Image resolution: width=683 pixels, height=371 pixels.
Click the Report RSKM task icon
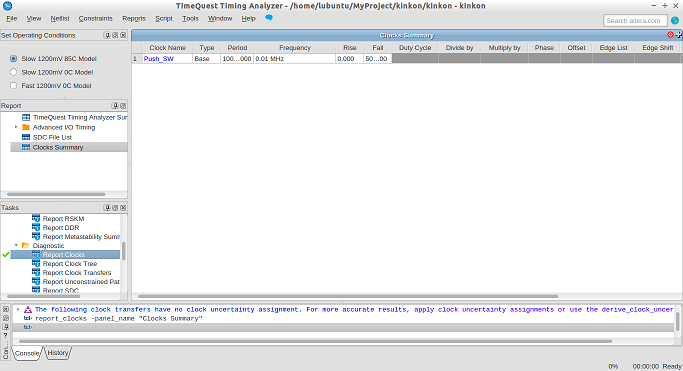point(36,219)
